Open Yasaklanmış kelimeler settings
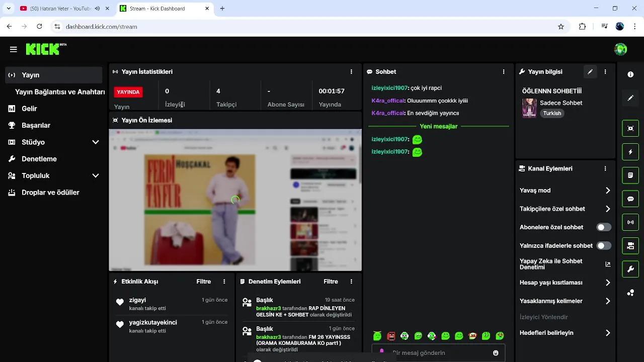 [565, 301]
